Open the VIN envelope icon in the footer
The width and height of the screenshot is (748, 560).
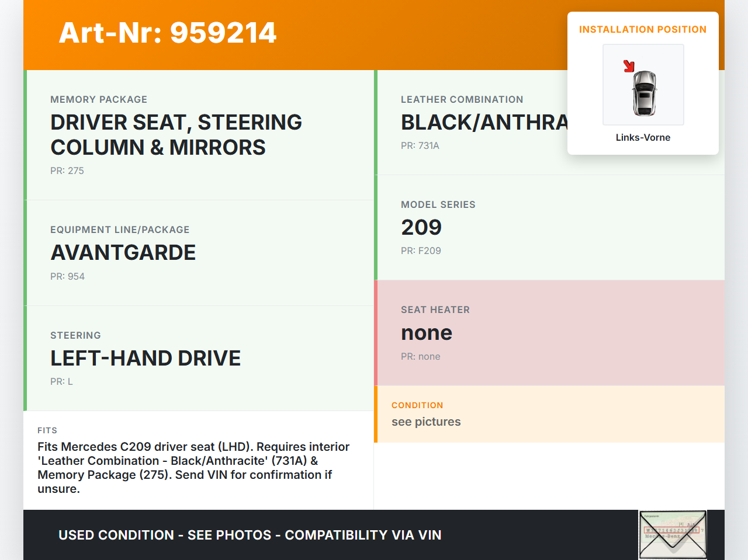click(673, 535)
